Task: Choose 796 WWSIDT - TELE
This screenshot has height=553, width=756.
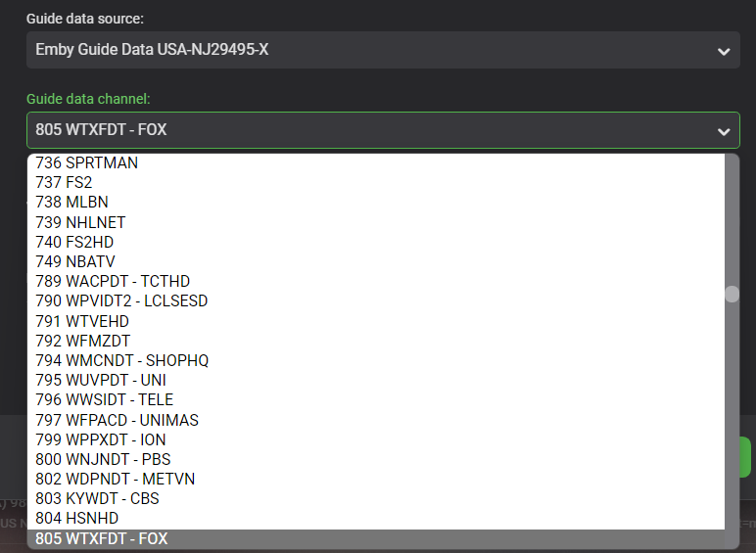Action: point(376,399)
